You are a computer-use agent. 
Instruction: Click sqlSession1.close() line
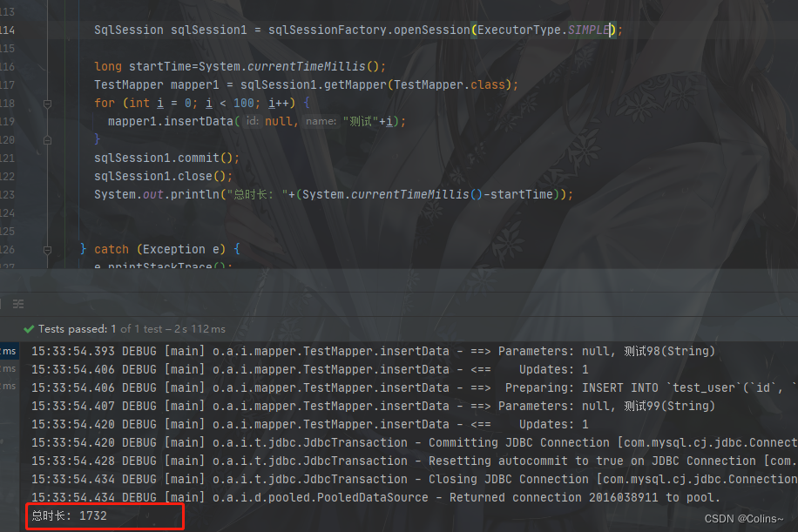[163, 177]
